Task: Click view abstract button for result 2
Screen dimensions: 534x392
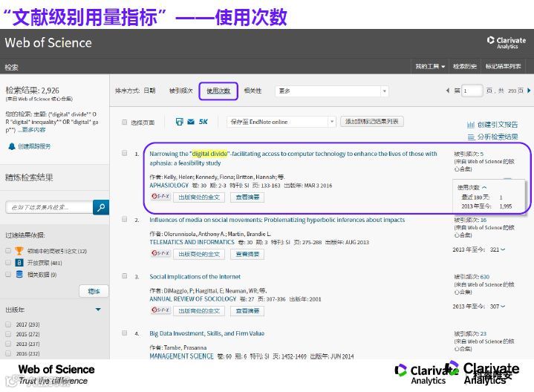Action: (247, 254)
